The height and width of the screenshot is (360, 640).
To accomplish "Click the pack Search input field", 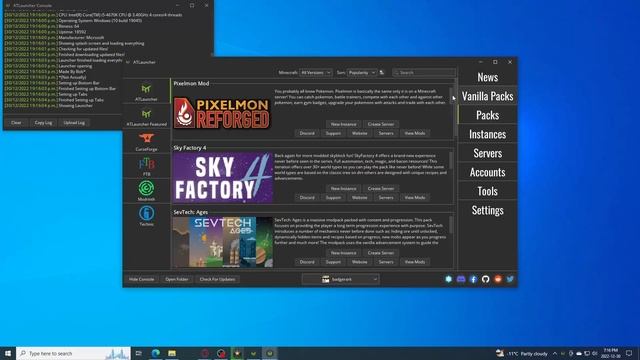I will 424,72.
